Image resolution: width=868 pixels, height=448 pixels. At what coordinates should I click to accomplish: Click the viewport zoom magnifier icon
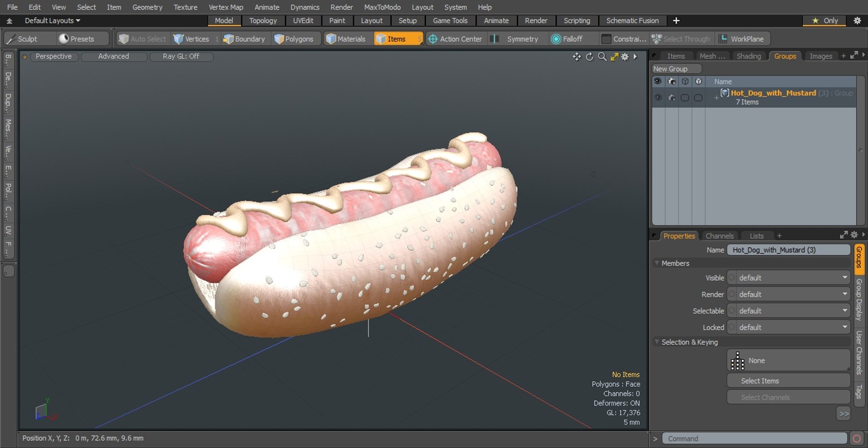click(602, 57)
